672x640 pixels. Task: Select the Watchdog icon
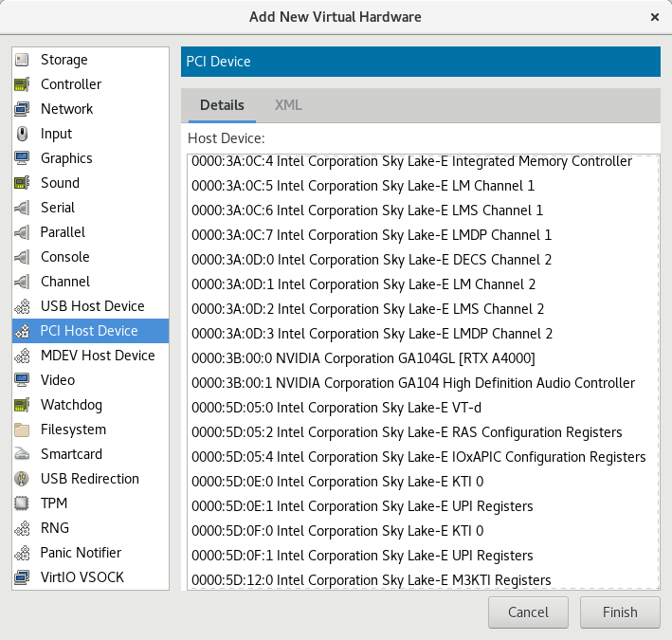click(x=23, y=405)
